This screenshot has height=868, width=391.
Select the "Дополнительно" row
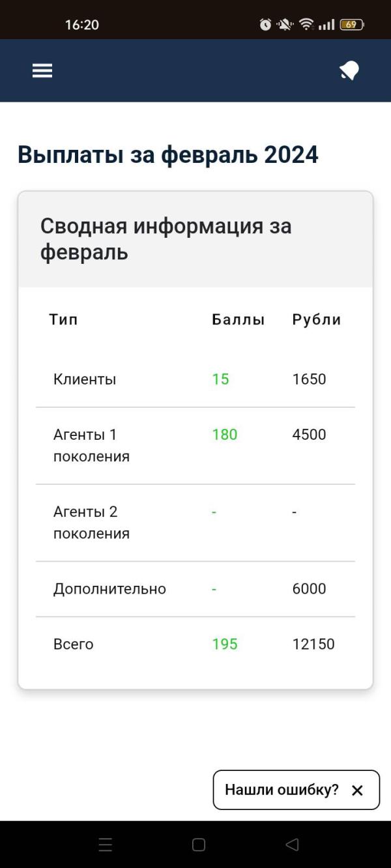point(109,589)
